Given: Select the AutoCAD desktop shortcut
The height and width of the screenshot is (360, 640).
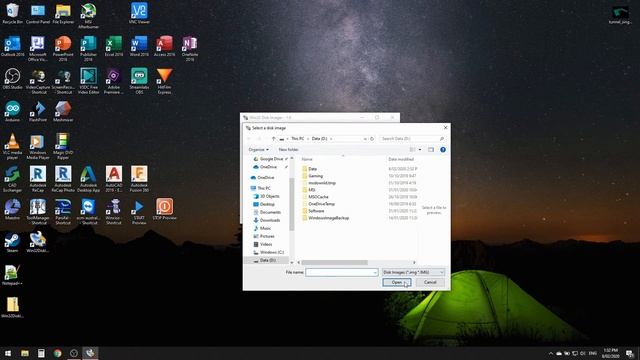Looking at the screenshot, I should pos(113,179).
